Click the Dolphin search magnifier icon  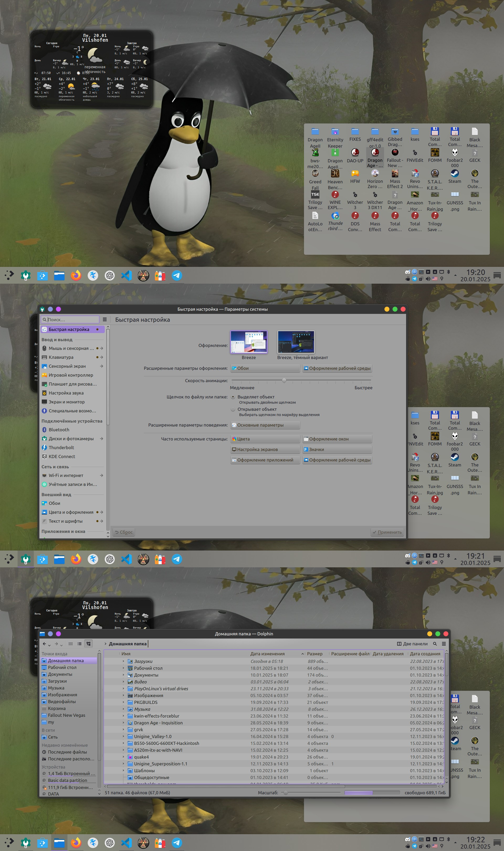435,644
